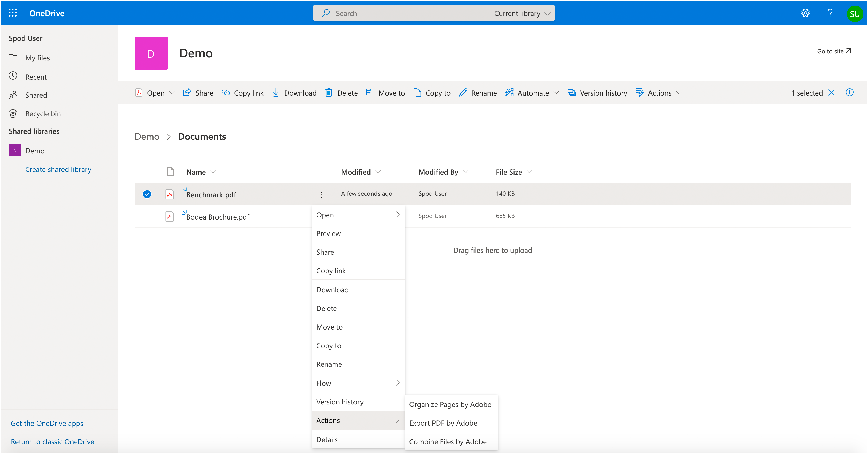Expand the Open dropdown in the toolbar

[x=172, y=93]
